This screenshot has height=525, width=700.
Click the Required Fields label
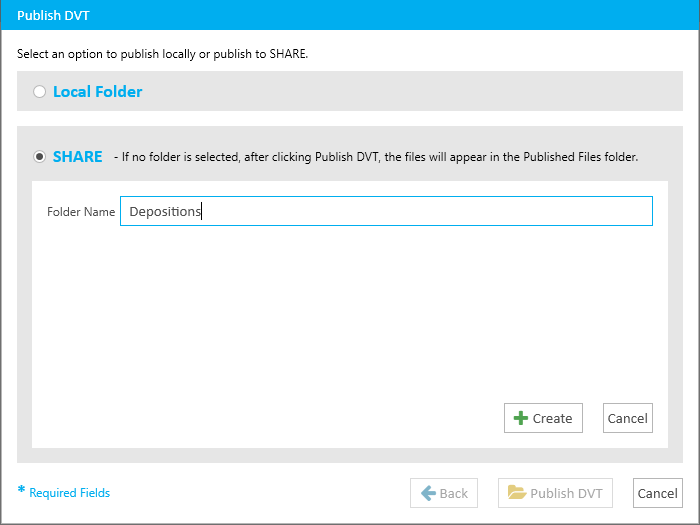(70, 493)
